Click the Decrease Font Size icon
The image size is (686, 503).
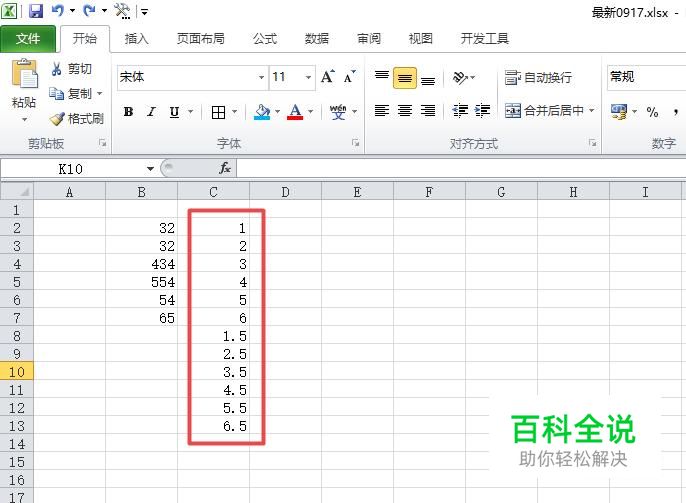[350, 77]
